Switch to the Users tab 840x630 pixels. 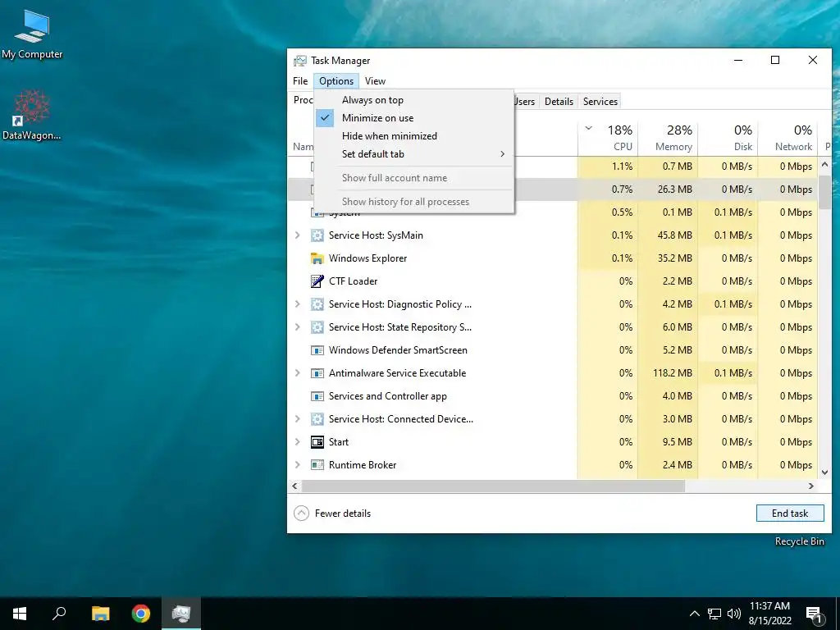(x=525, y=101)
